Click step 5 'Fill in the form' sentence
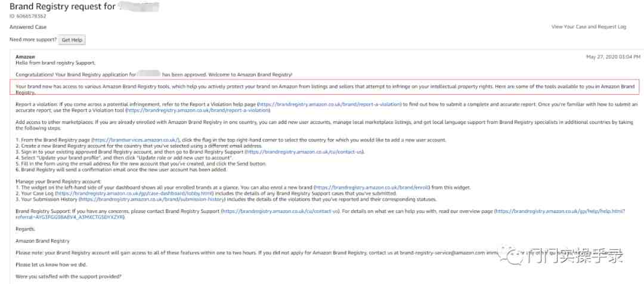 [x=141, y=163]
